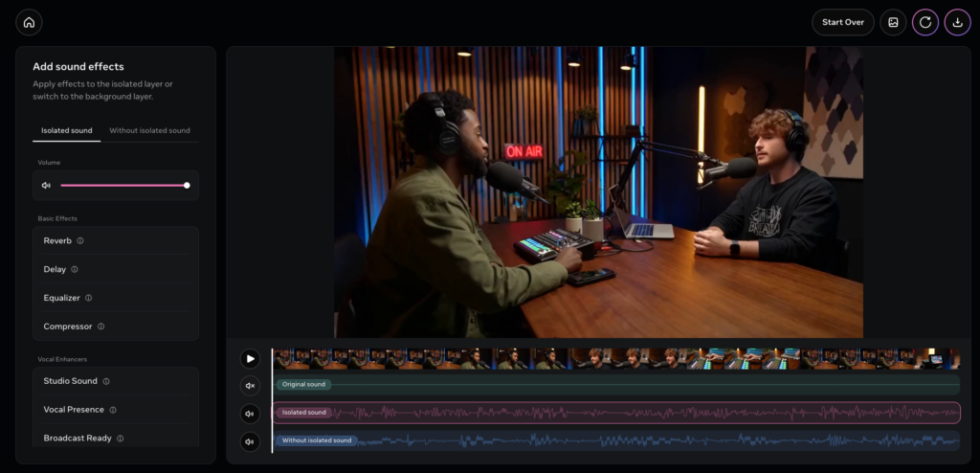
Task: Expand the Vocal Presence enhancer
Action: point(74,410)
